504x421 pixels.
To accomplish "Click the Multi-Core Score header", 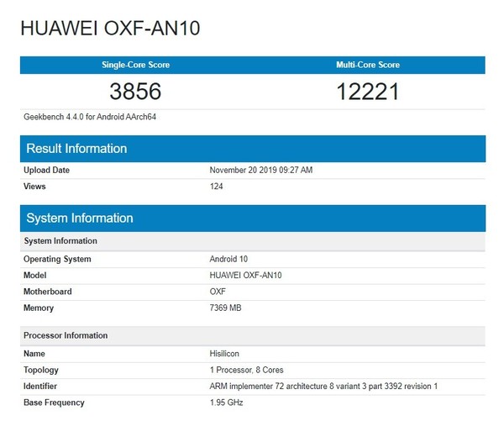I will pyautogui.click(x=368, y=65).
